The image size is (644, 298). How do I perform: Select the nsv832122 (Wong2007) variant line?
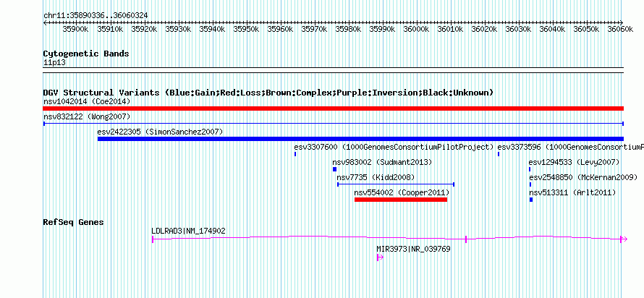tap(333, 124)
